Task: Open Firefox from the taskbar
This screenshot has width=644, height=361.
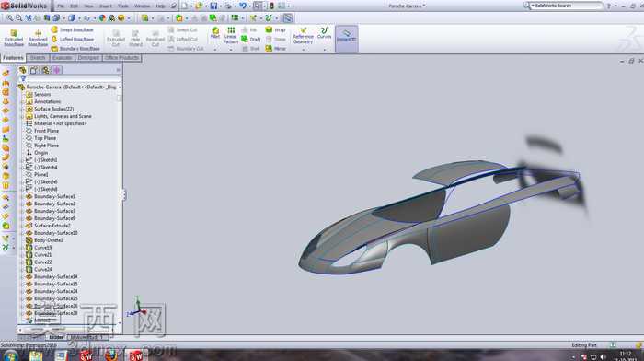Action: tap(111, 355)
